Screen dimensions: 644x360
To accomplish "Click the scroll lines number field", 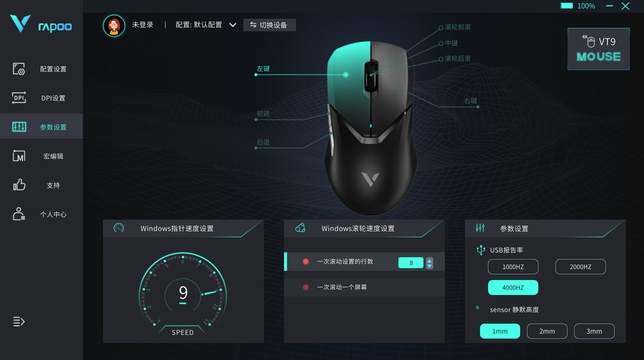I will click(411, 263).
